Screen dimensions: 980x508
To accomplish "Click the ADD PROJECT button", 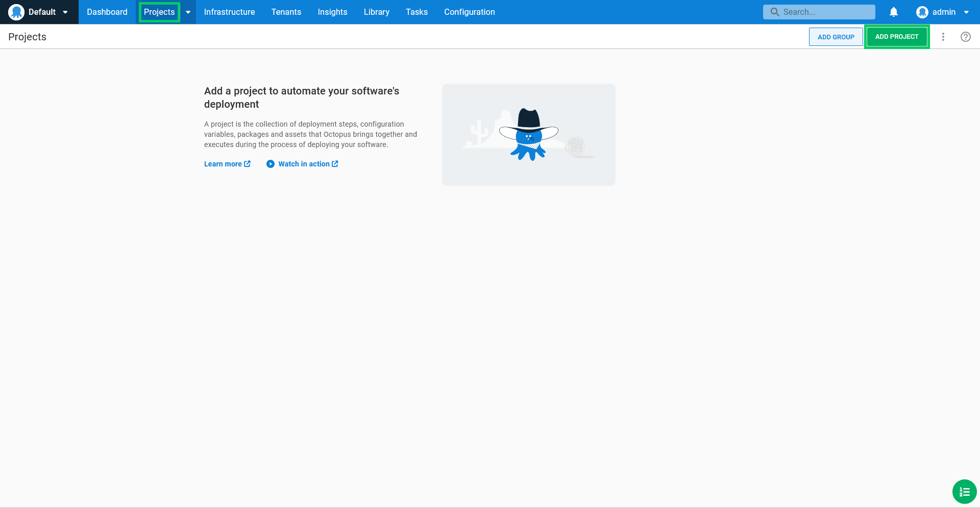I will click(x=897, y=37).
